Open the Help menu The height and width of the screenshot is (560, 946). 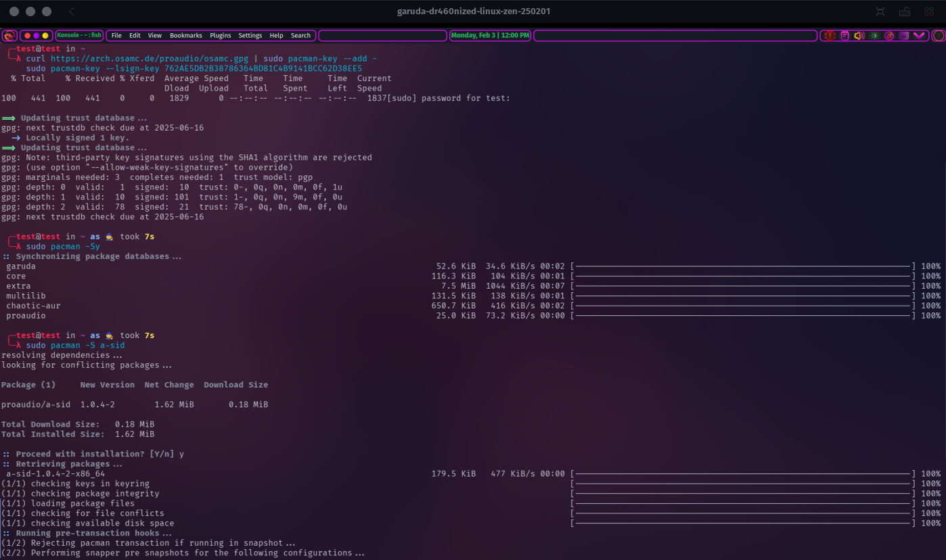click(x=276, y=36)
